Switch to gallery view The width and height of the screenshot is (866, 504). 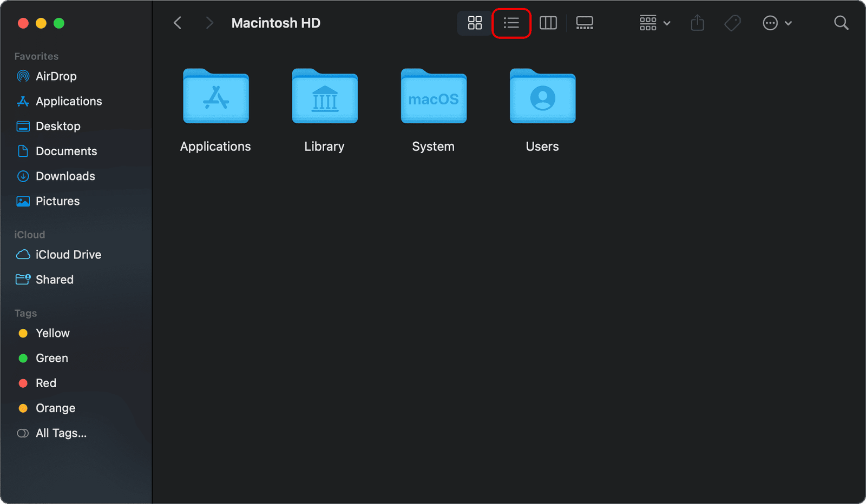tap(585, 23)
